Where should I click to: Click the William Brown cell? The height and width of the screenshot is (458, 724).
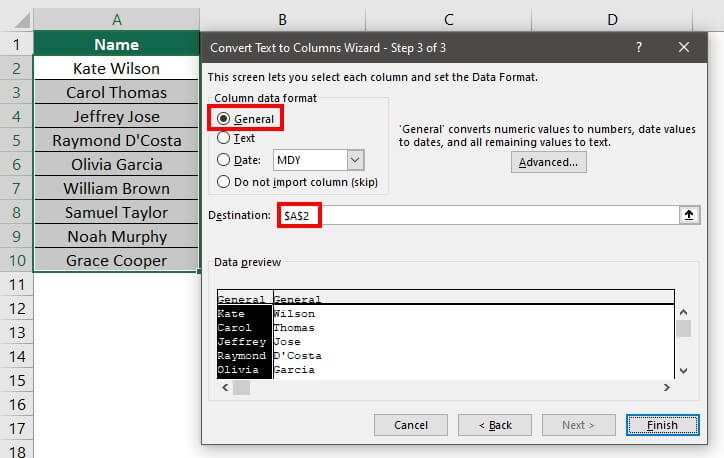[117, 188]
